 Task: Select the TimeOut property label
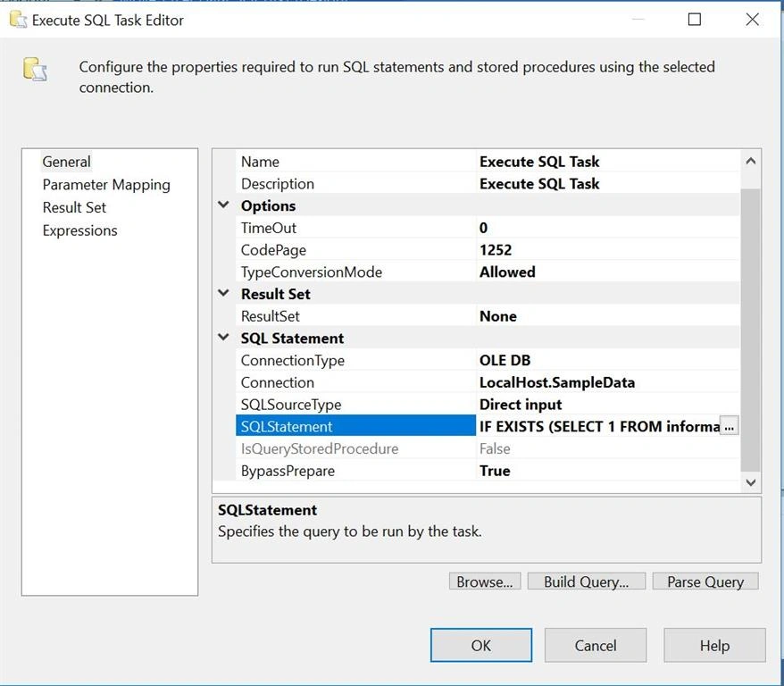click(355, 228)
